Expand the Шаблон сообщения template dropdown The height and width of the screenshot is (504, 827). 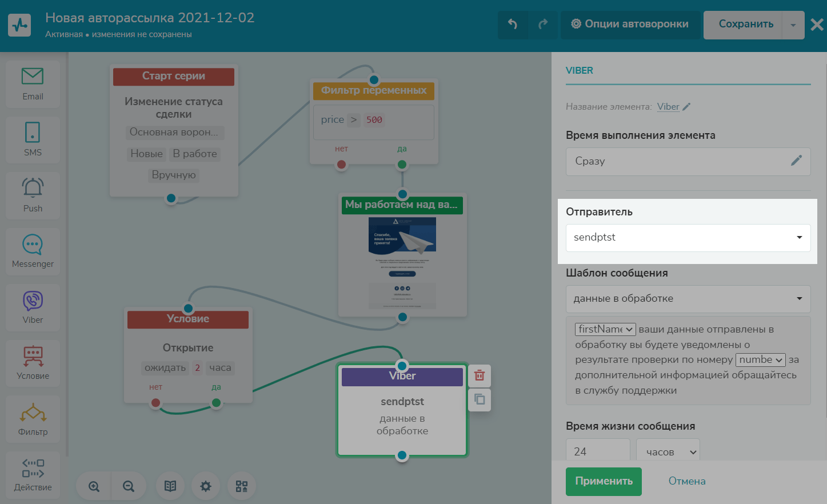(688, 299)
